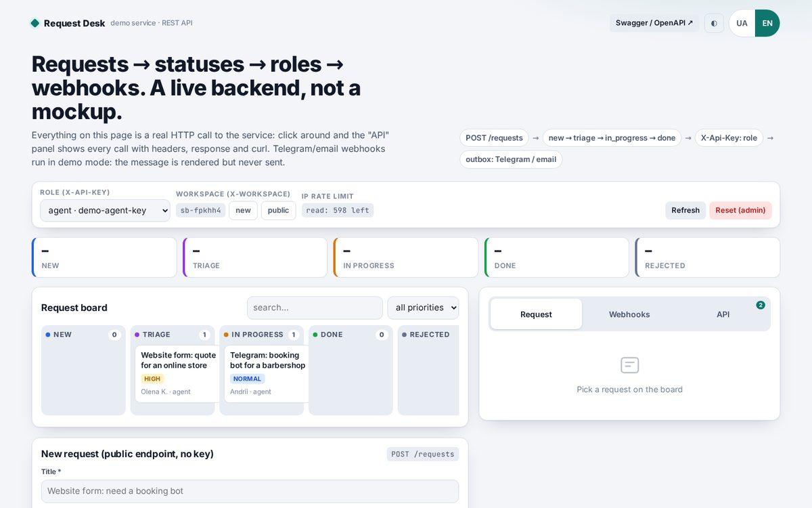Viewport: 812px width, 508px height.
Task: Reset the demo as admin
Action: 740,211
